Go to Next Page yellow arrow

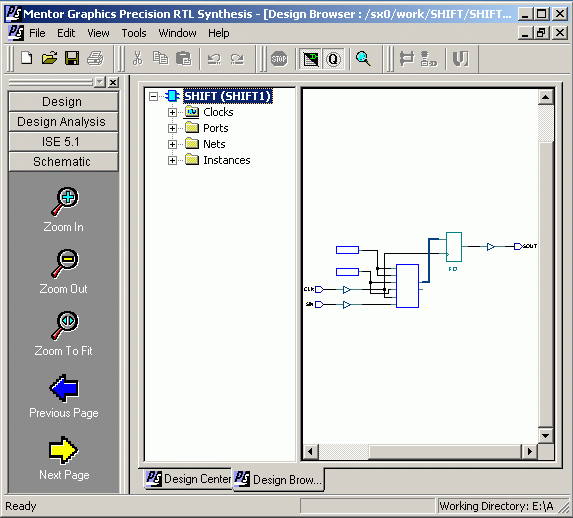pyautogui.click(x=64, y=450)
